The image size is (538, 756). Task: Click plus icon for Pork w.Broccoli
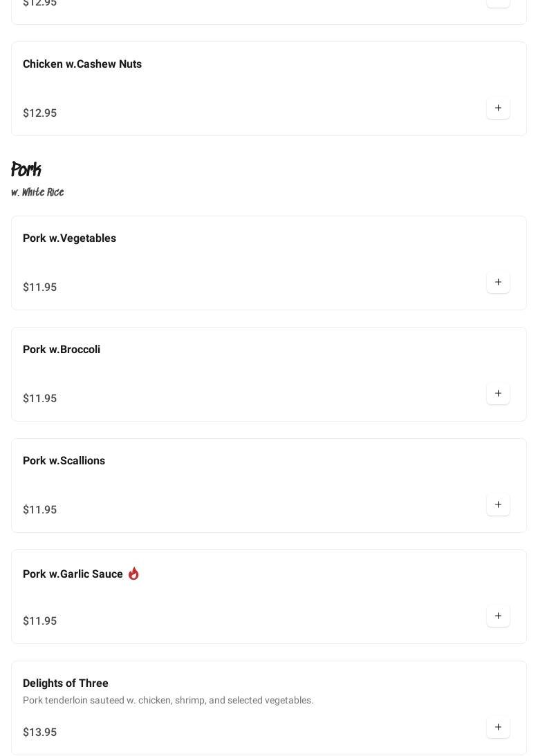(498, 394)
